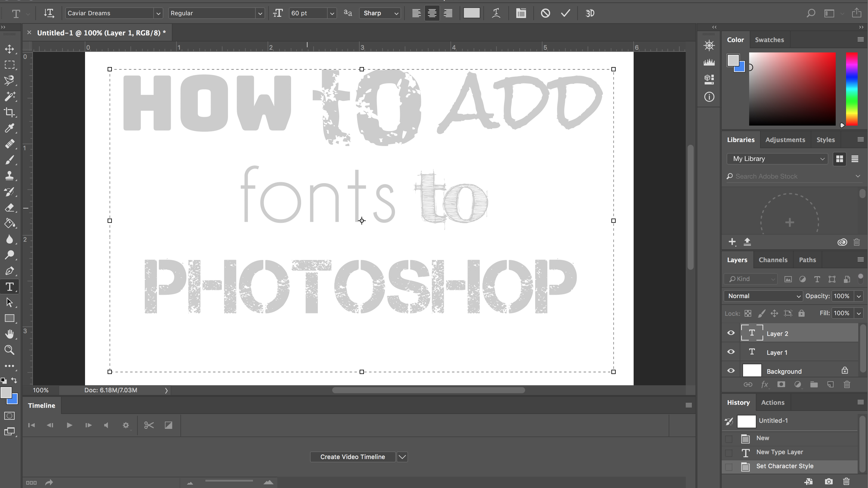Image resolution: width=868 pixels, height=488 pixels.
Task: Click the Layer 2 thumbnail
Action: (752, 333)
